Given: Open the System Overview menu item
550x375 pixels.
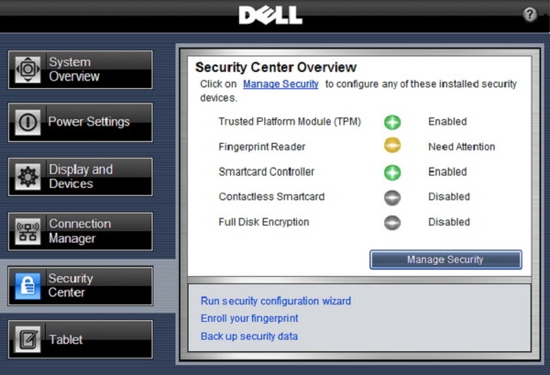Looking at the screenshot, I should pos(80,69).
